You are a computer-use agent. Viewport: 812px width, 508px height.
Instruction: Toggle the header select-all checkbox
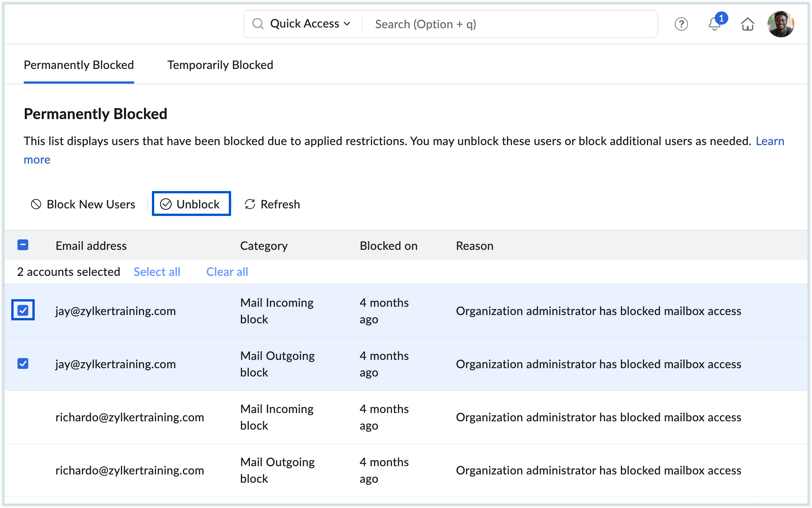click(23, 245)
